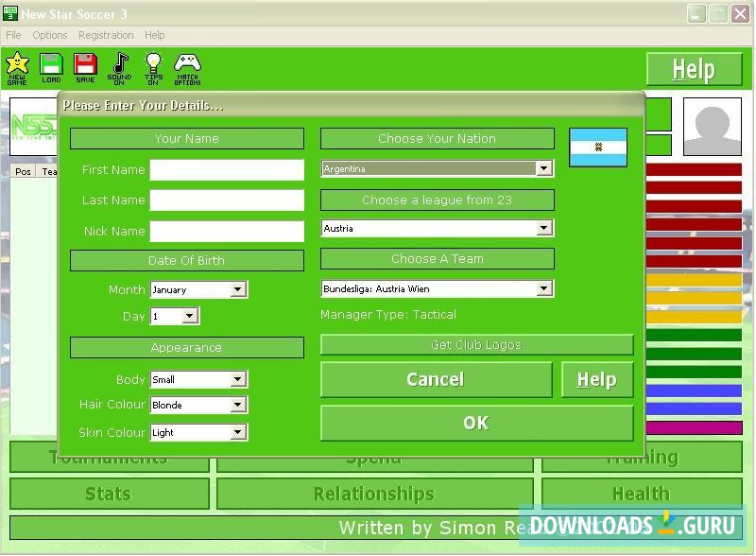Click the Choose Your Nation header
756x556 pixels.
(x=438, y=138)
